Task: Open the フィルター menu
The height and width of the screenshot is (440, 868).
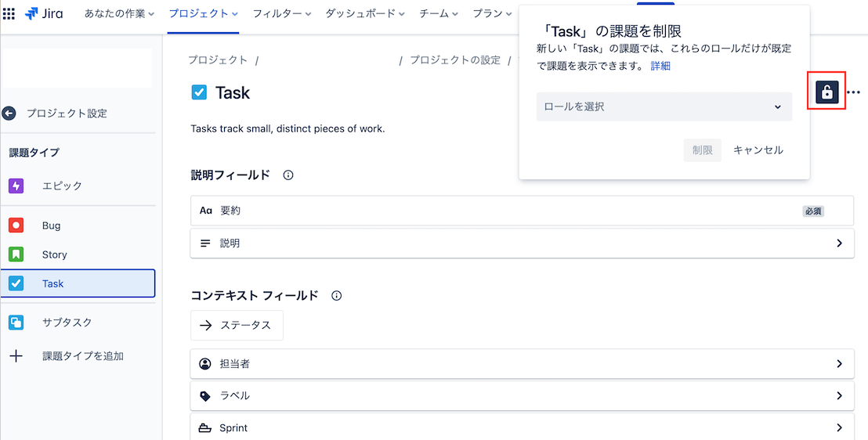Action: (282, 14)
